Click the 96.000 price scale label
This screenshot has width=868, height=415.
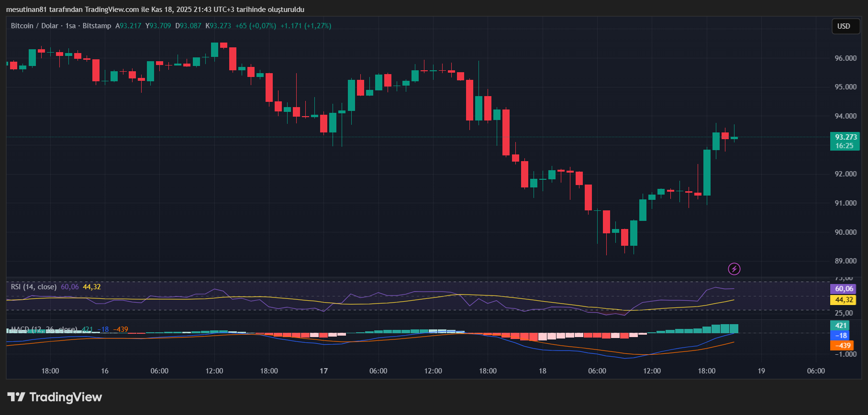[846, 58]
